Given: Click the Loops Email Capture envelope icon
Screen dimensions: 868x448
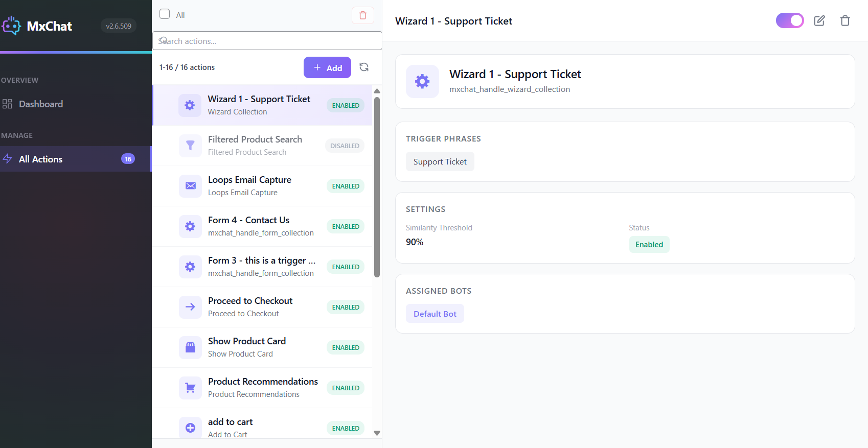Looking at the screenshot, I should 190,186.
